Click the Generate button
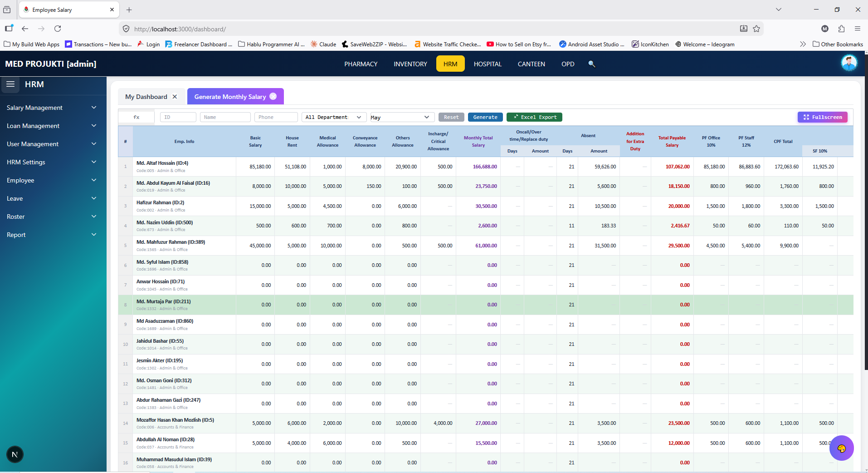 click(485, 117)
